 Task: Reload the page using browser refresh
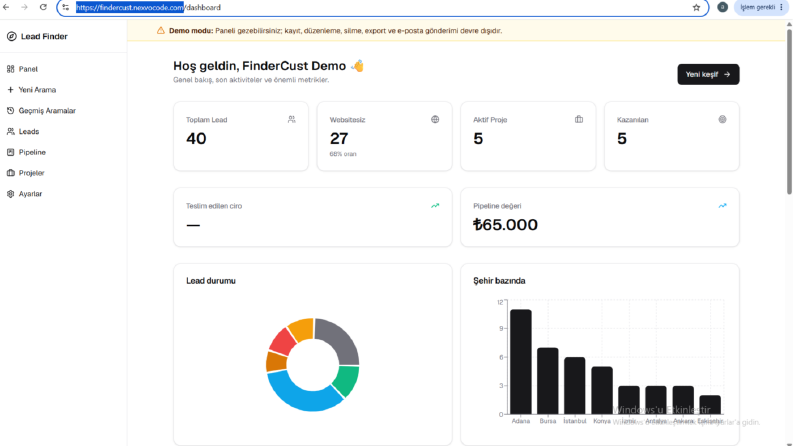(43, 7)
